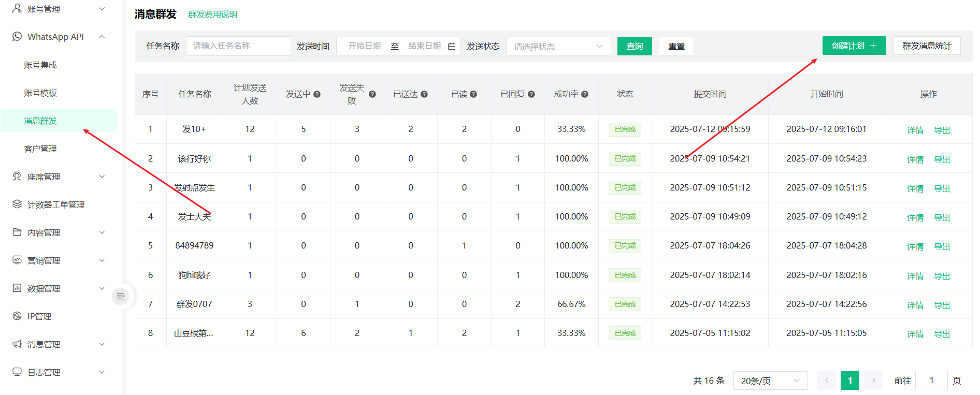
Task: Click the 日志管理 monitor icon
Action: pyautogui.click(x=17, y=372)
